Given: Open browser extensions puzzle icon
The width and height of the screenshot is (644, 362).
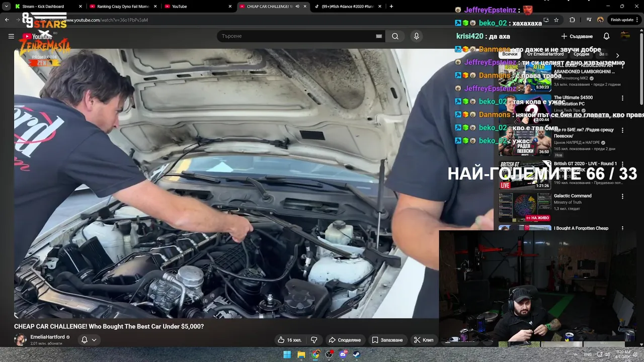Looking at the screenshot, I should tap(572, 20).
